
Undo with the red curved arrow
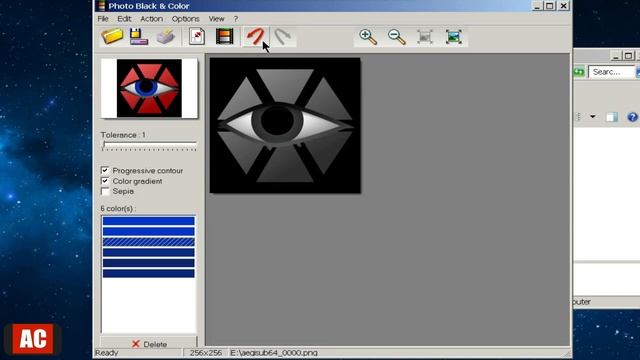256,37
